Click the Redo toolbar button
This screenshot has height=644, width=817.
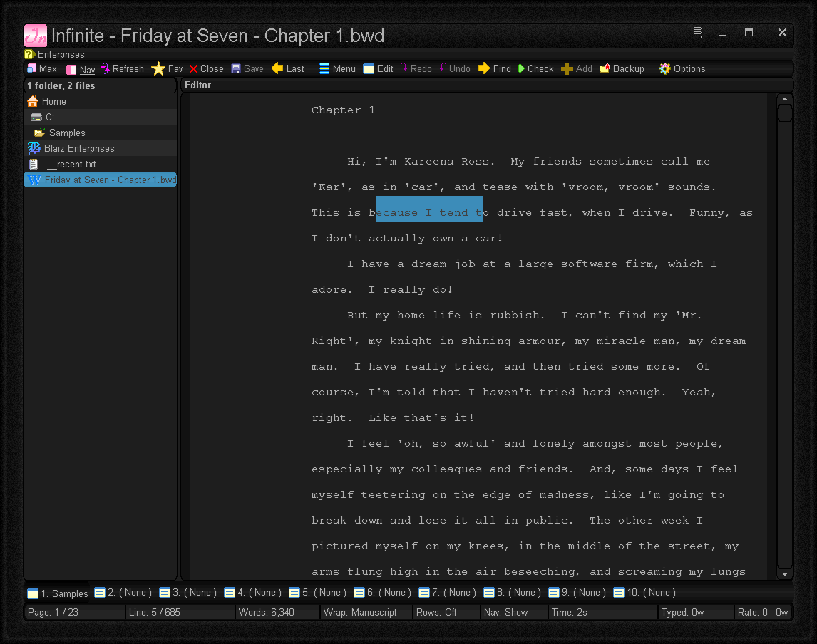click(x=416, y=68)
